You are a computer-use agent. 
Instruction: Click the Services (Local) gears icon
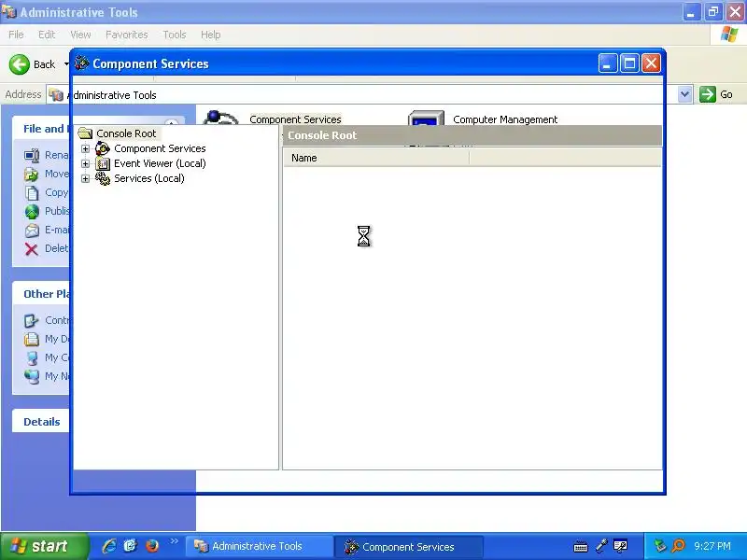[x=103, y=178]
